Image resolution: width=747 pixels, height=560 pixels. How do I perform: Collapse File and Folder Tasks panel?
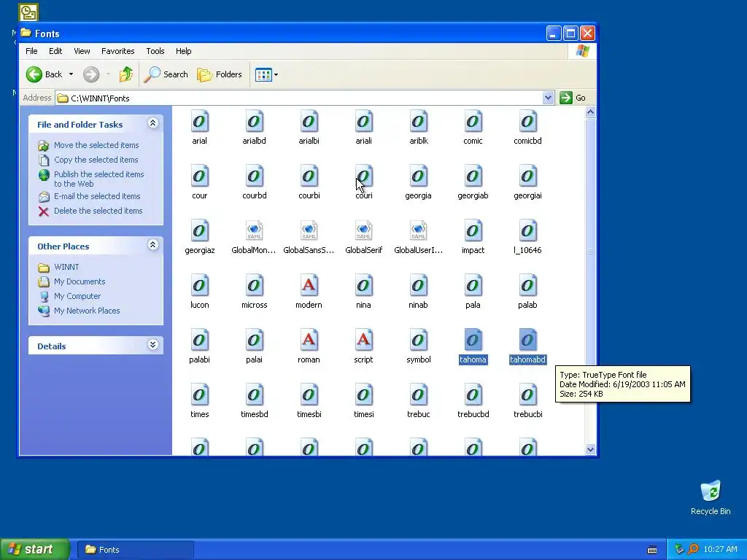pos(152,123)
